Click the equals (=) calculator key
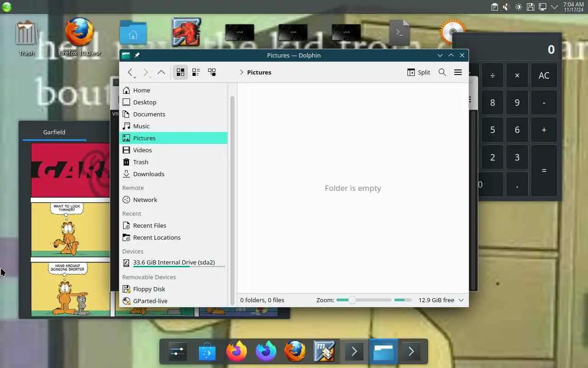The image size is (588, 368). tap(544, 171)
